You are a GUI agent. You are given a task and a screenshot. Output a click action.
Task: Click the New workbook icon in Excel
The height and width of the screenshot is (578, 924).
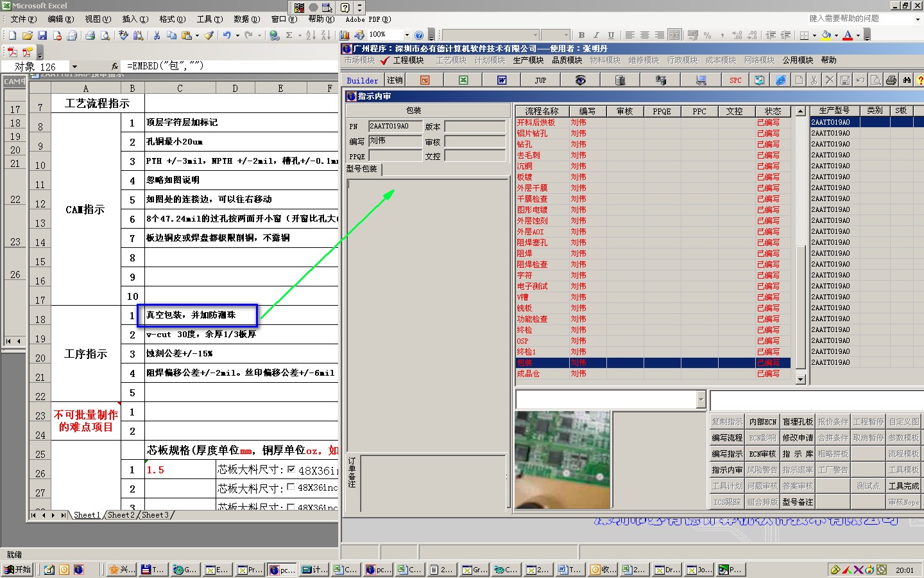point(12,35)
